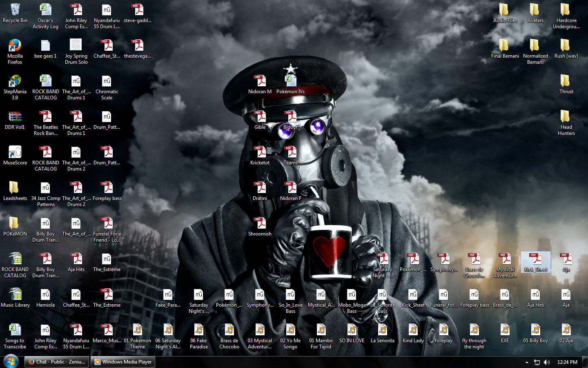Open the Thrust folder
588x368 pixels.
click(566, 85)
